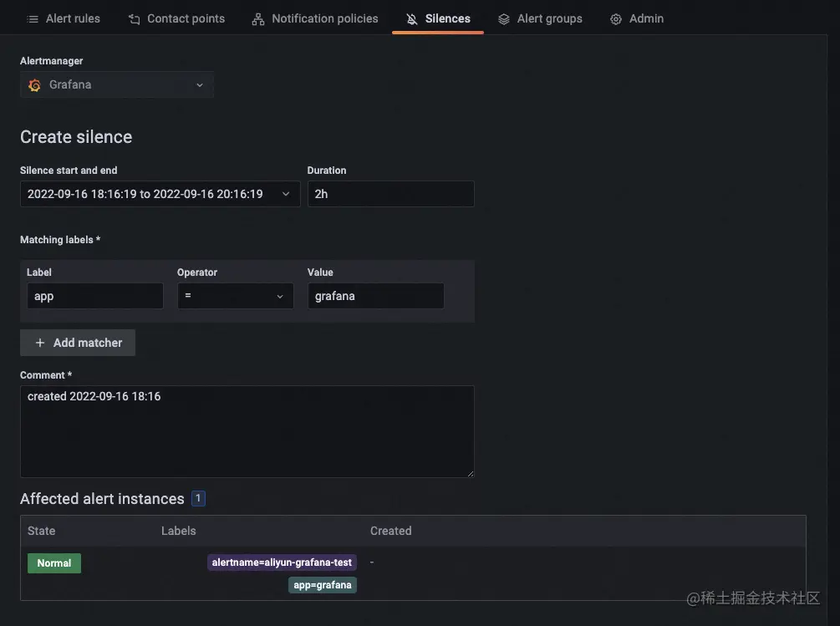Click the Value field containing grafana
This screenshot has height=626, width=840.
tap(376, 296)
